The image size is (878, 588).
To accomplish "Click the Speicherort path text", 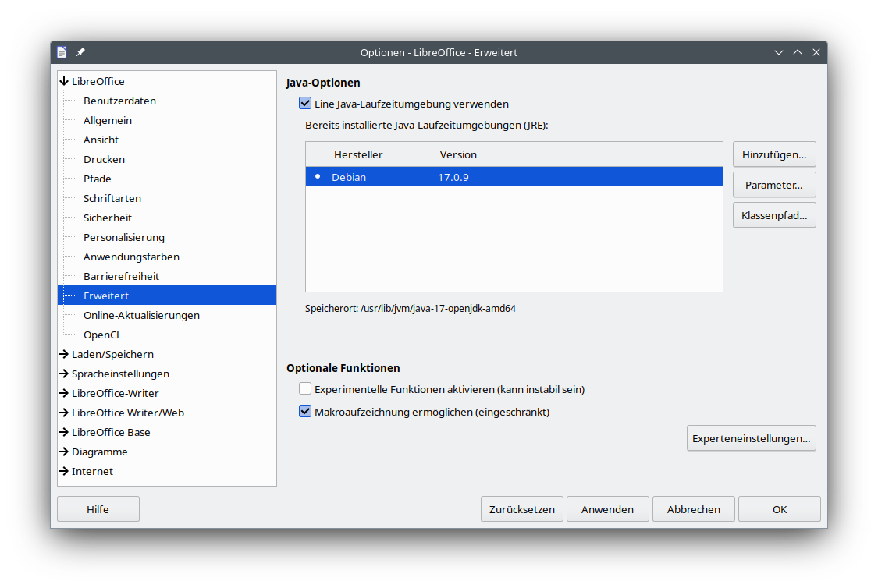I will click(x=411, y=308).
